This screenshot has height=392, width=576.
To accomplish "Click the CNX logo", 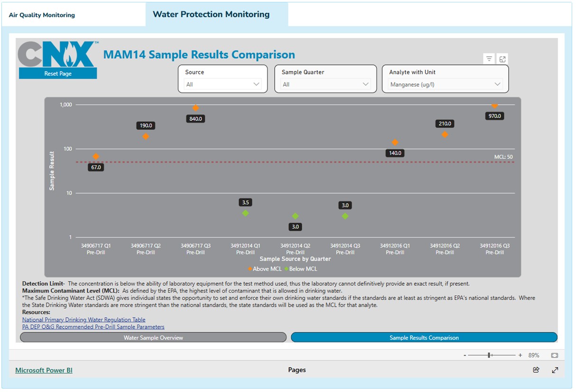I will [58, 55].
